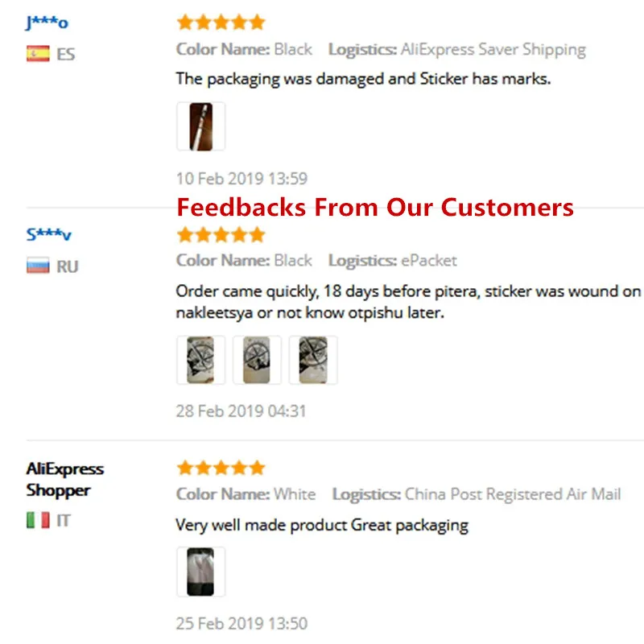Click the star rating of S***v's review

221,234
